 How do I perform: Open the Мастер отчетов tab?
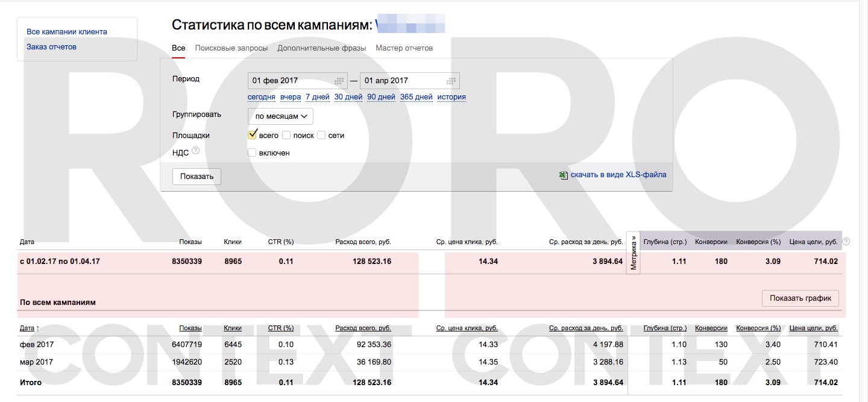coord(404,48)
